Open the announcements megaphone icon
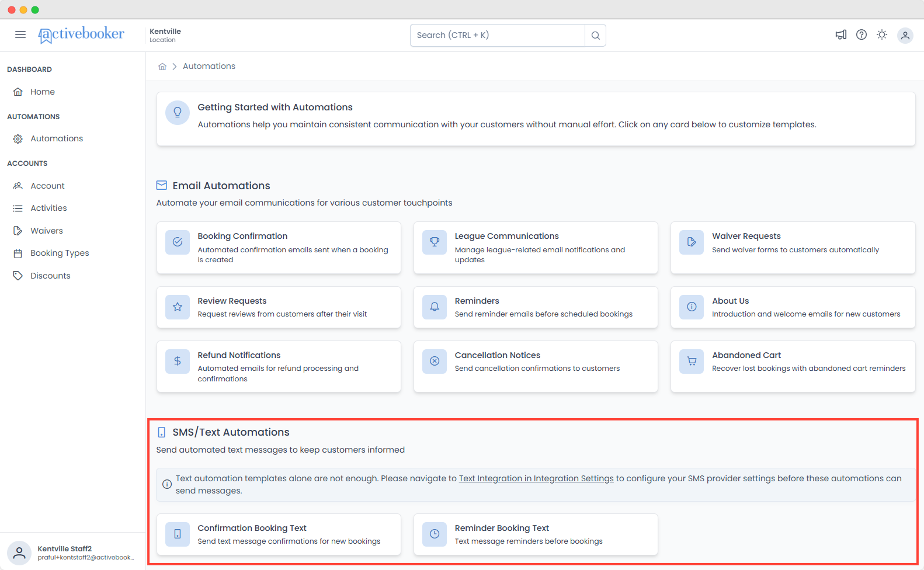Screen dimensions: 924x570 (841, 35)
